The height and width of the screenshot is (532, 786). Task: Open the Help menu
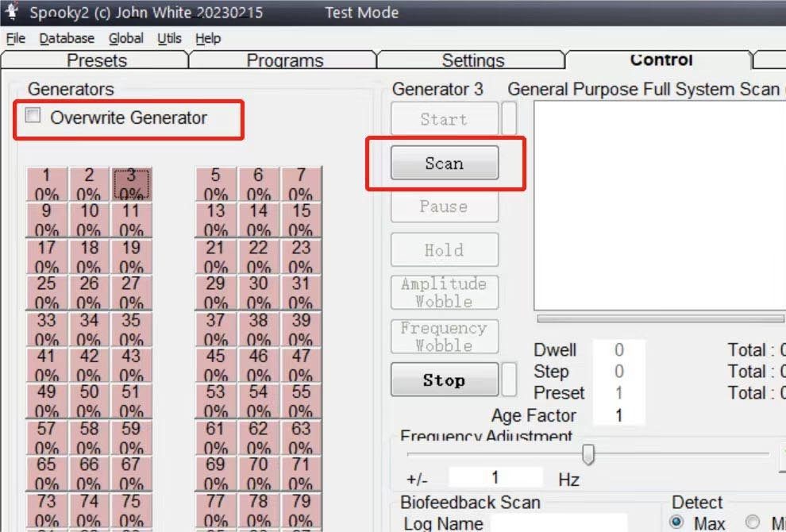[208, 39]
